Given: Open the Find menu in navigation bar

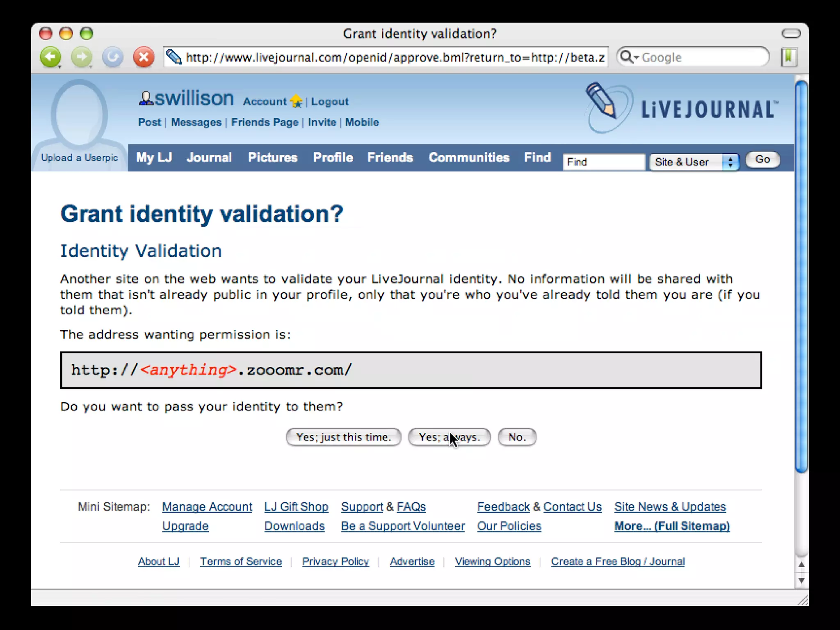Looking at the screenshot, I should (538, 157).
